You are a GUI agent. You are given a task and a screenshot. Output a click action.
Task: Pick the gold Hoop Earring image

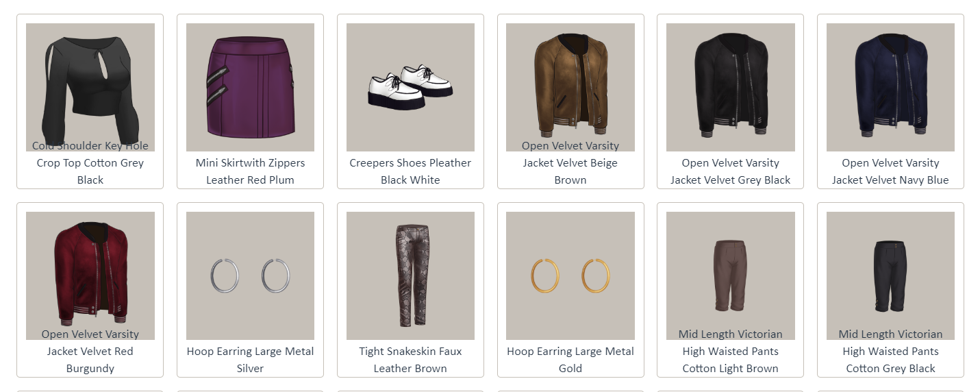570,275
